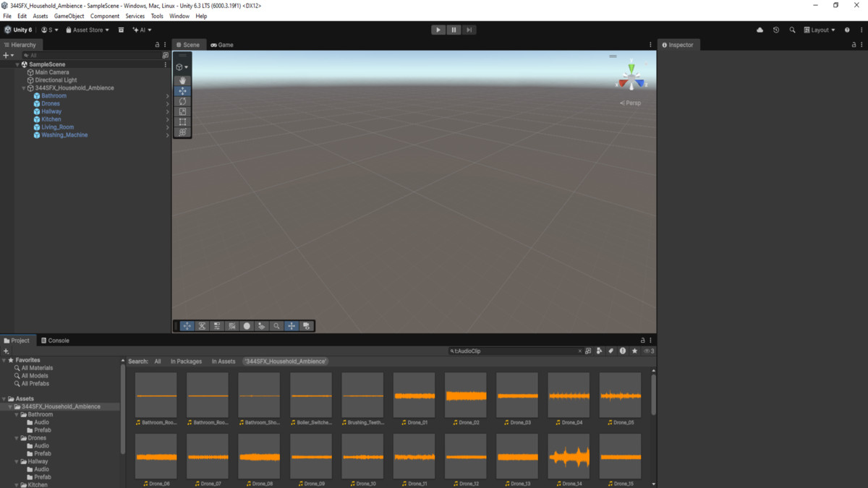Select the Move tool in Scene toolbar
Viewport: 868px width, 488px height.
(x=182, y=91)
